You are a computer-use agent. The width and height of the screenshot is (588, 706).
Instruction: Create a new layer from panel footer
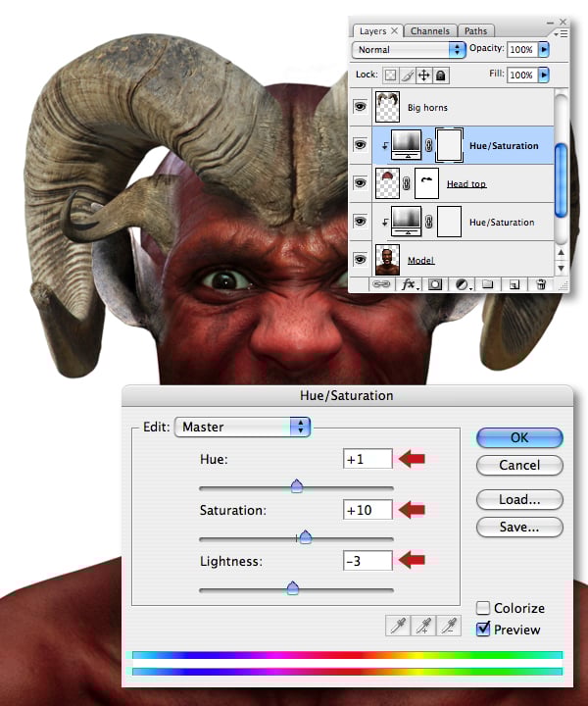click(514, 284)
